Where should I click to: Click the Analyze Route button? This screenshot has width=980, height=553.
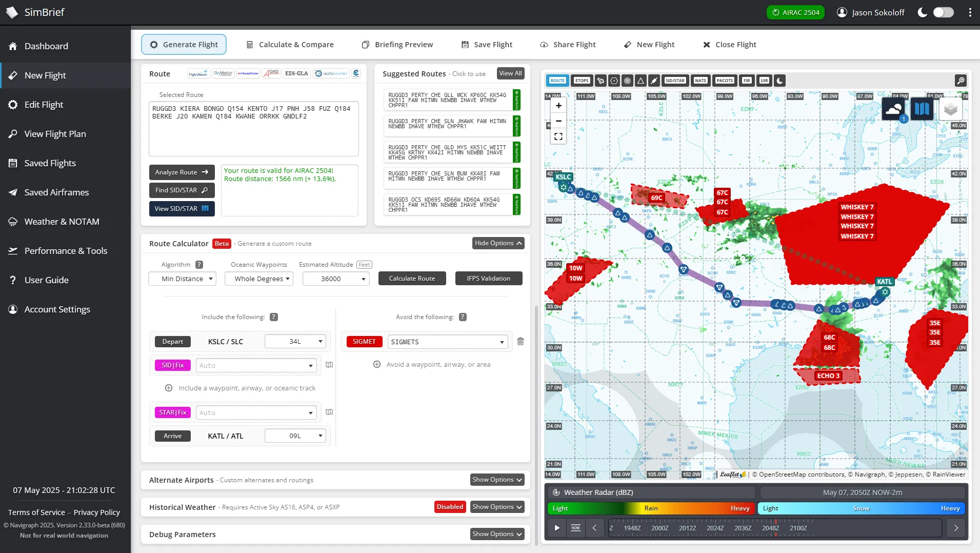coord(181,172)
